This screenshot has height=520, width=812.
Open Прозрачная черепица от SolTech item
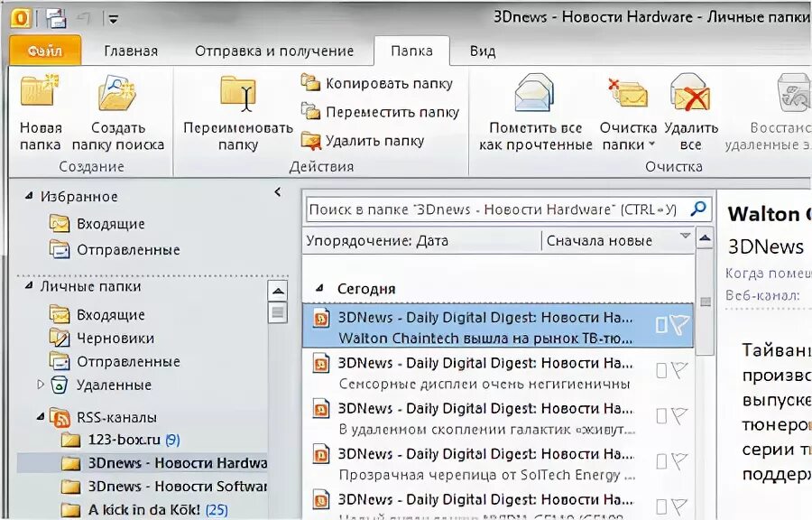(497, 463)
